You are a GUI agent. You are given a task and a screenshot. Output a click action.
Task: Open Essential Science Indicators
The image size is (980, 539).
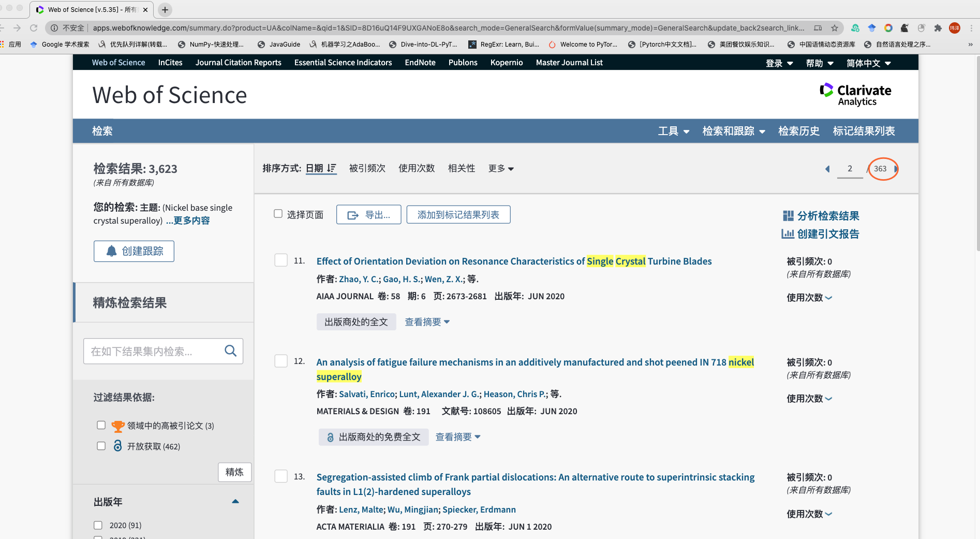tap(343, 63)
